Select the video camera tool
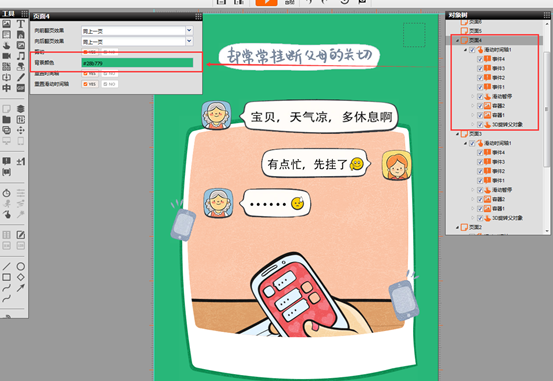 pyautogui.click(x=6, y=56)
